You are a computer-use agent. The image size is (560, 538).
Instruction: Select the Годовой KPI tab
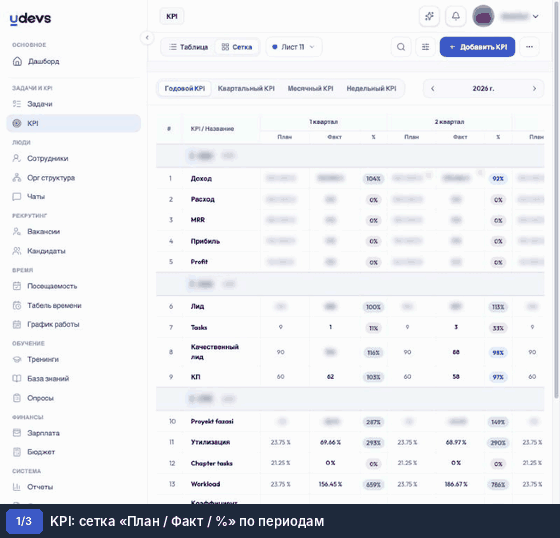pos(185,88)
